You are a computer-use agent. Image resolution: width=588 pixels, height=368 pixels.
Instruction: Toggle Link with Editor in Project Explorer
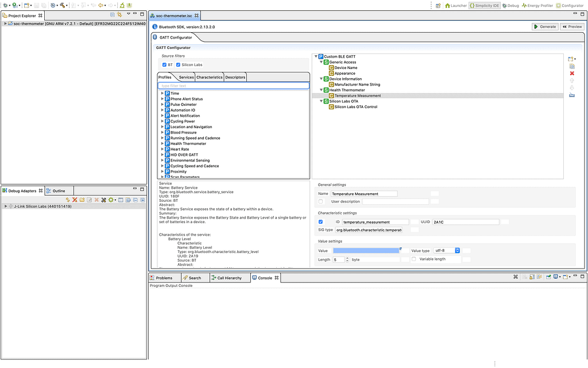[119, 14]
